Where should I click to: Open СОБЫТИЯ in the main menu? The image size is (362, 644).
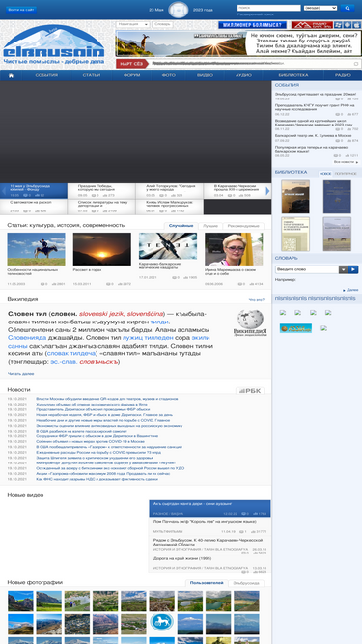[x=46, y=75]
